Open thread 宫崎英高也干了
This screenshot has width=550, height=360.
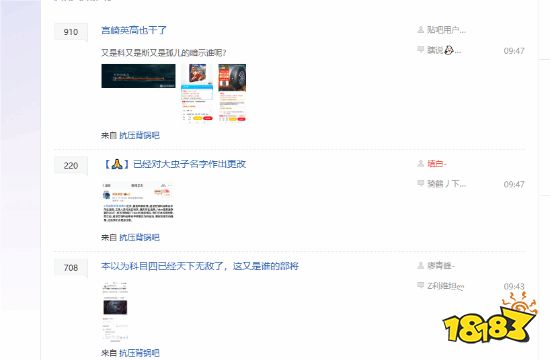pyautogui.click(x=134, y=30)
